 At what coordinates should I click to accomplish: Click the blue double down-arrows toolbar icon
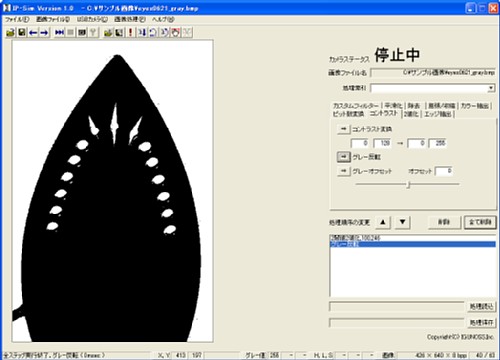pyautogui.click(x=142, y=32)
